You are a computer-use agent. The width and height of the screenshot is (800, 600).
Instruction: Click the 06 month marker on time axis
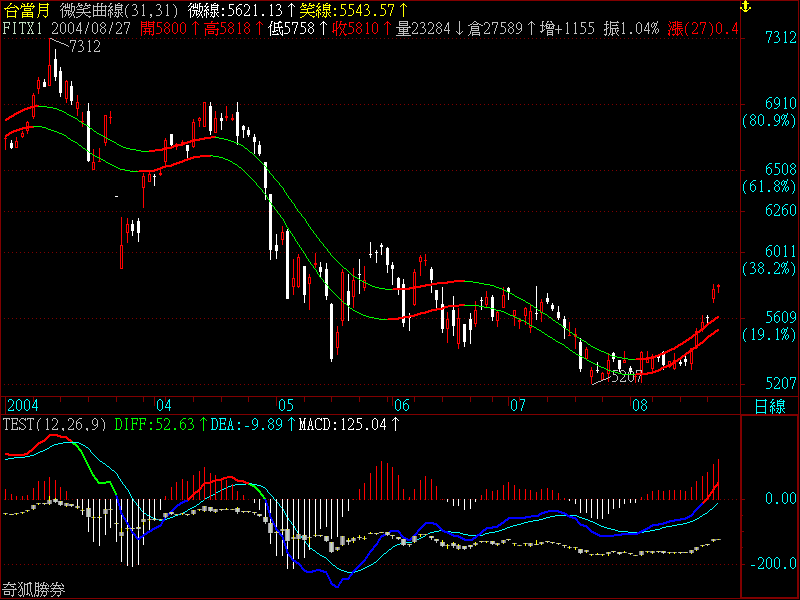click(x=402, y=406)
